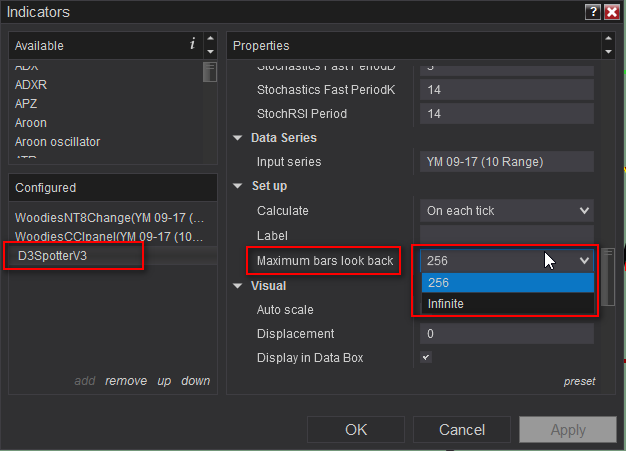This screenshot has height=451, width=626.
Task: Click the OK button
Action: click(x=356, y=430)
